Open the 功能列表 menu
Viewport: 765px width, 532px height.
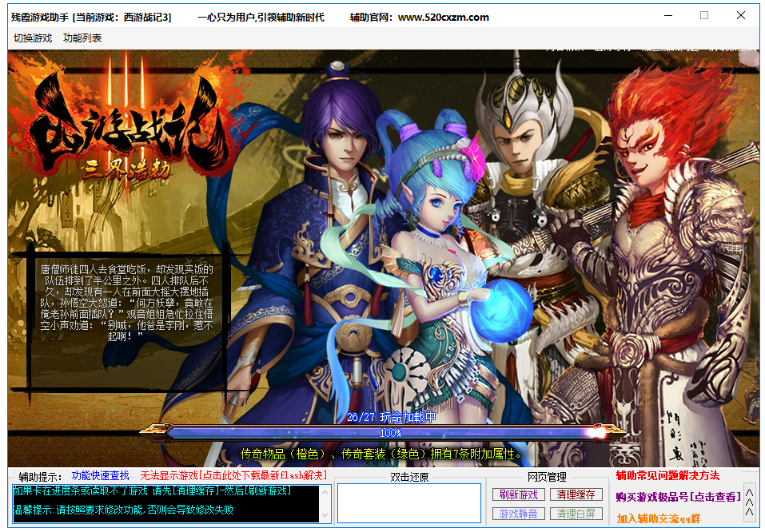pos(82,38)
